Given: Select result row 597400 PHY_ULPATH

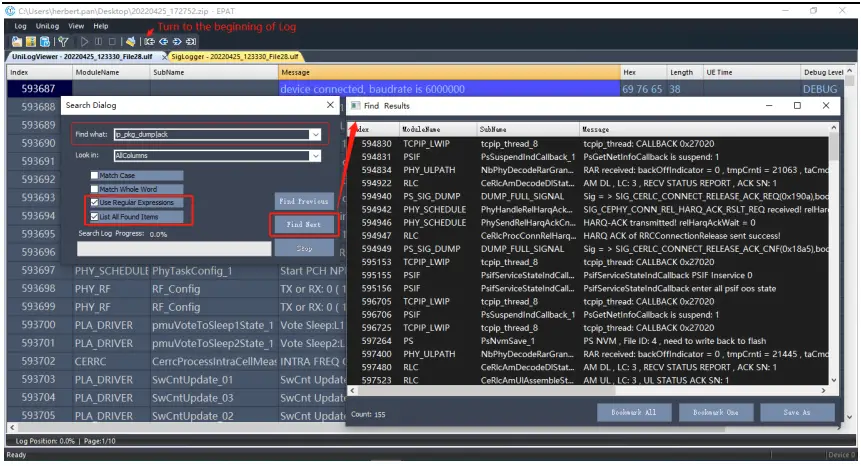Looking at the screenshot, I should (x=588, y=354).
